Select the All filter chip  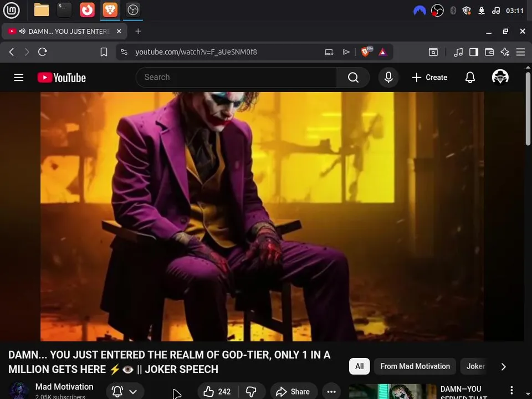coord(359,366)
